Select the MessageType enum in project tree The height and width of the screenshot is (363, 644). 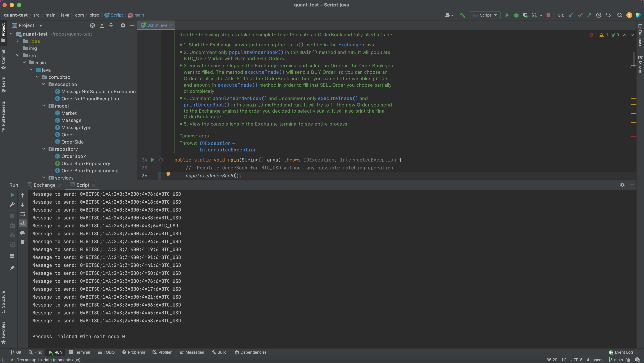[76, 127]
